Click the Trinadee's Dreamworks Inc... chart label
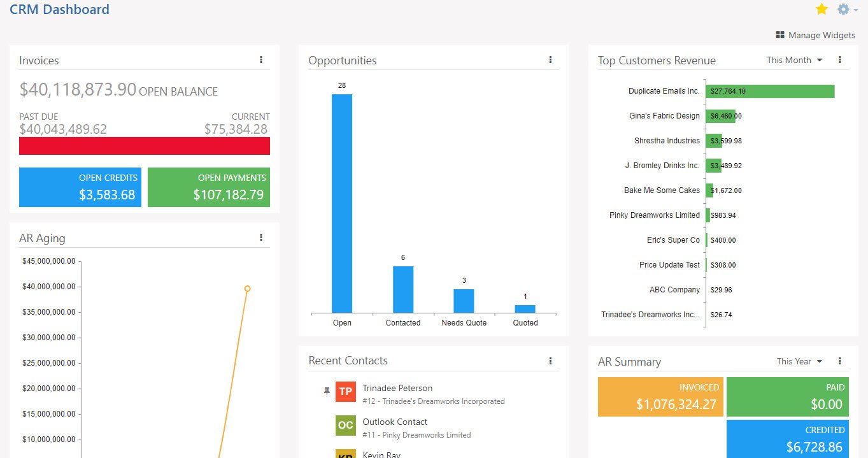The width and height of the screenshot is (868, 458). (650, 315)
